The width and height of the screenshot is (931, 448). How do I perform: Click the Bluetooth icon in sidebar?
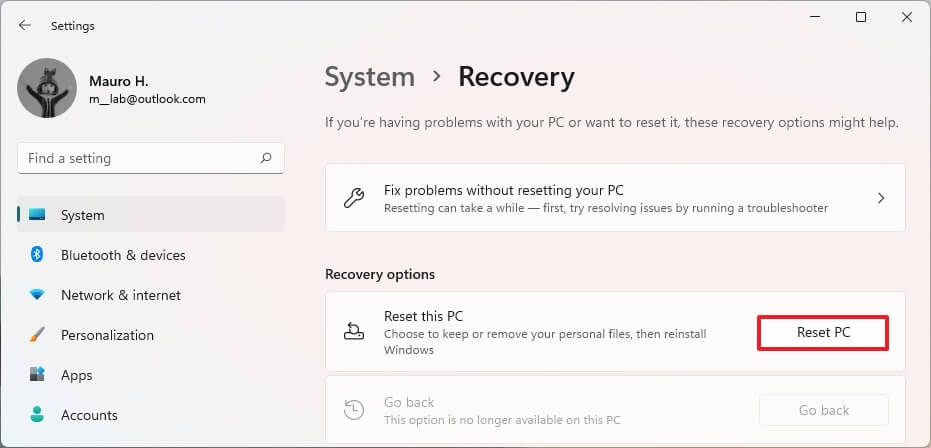[37, 255]
